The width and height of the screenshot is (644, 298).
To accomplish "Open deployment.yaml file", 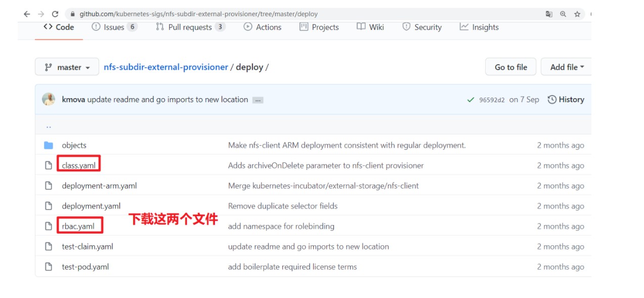I will point(92,206).
